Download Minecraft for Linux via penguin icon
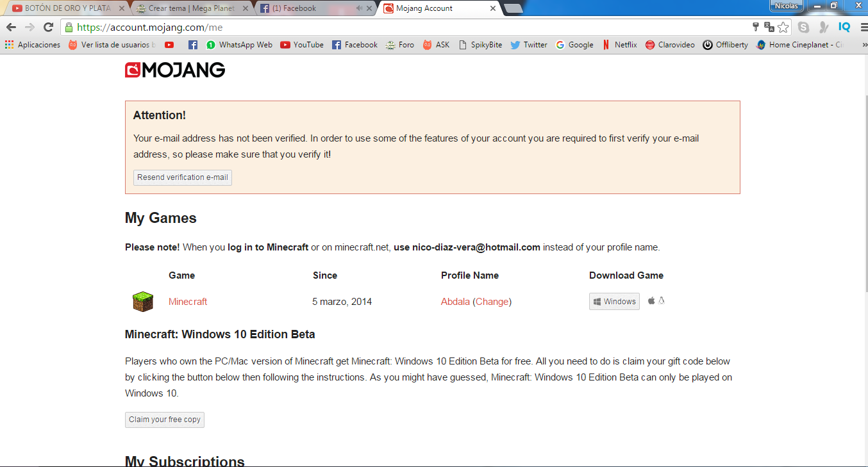868x467 pixels. tap(662, 300)
